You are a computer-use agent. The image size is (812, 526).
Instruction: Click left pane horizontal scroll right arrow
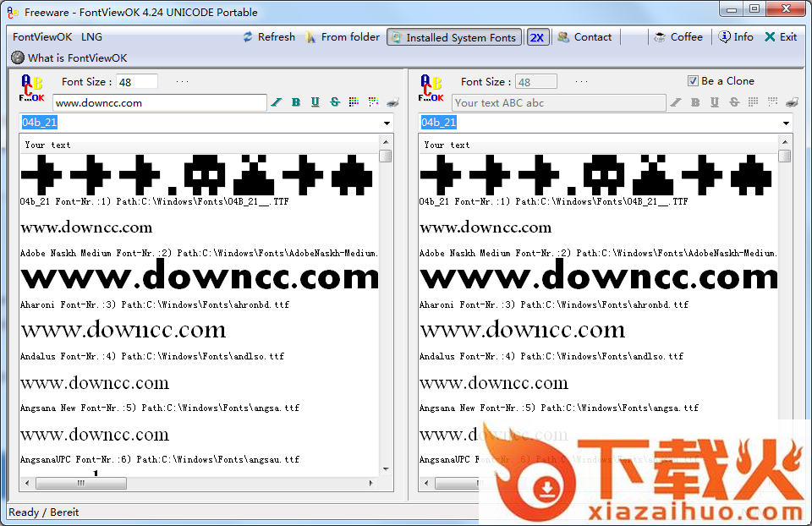(x=371, y=483)
